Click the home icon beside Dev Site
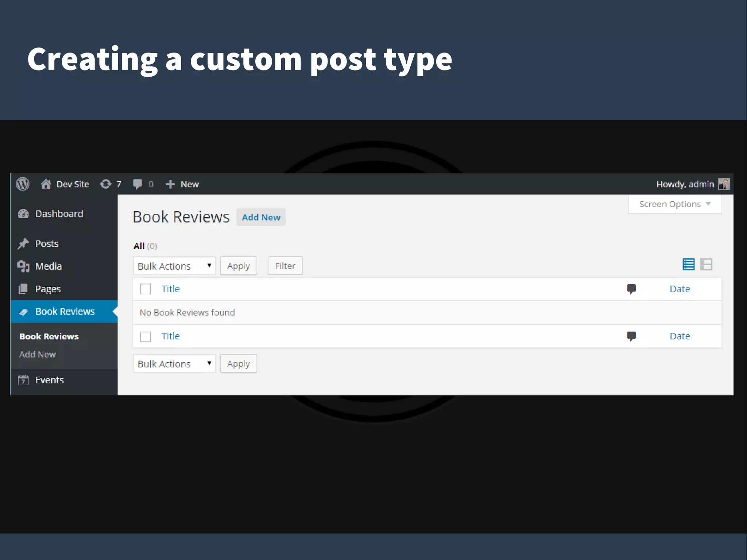747x560 pixels. click(46, 184)
